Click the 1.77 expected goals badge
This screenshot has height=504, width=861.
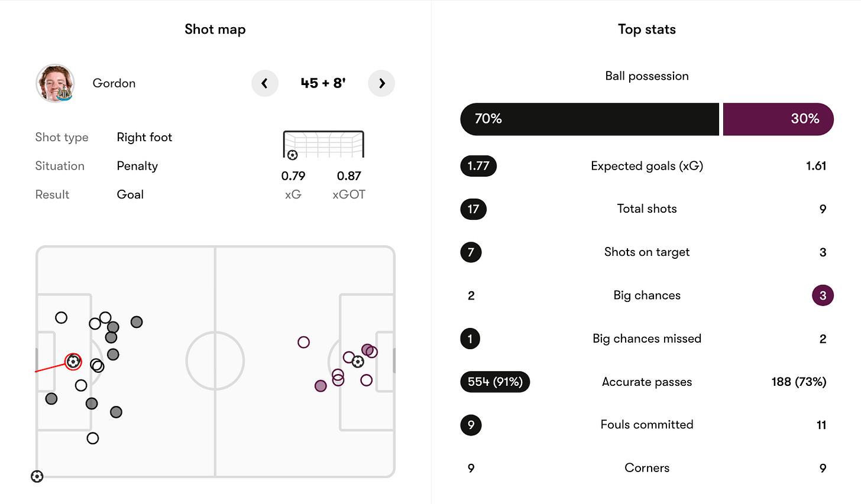point(478,166)
